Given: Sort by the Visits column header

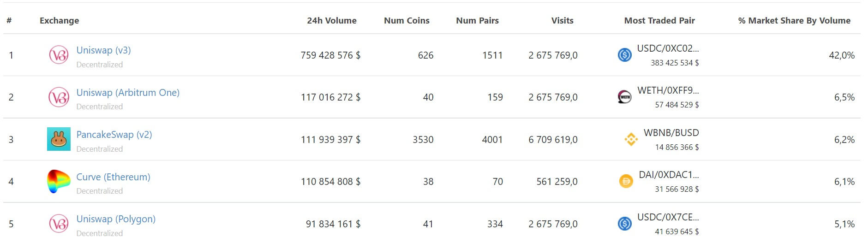Looking at the screenshot, I should 562,21.
